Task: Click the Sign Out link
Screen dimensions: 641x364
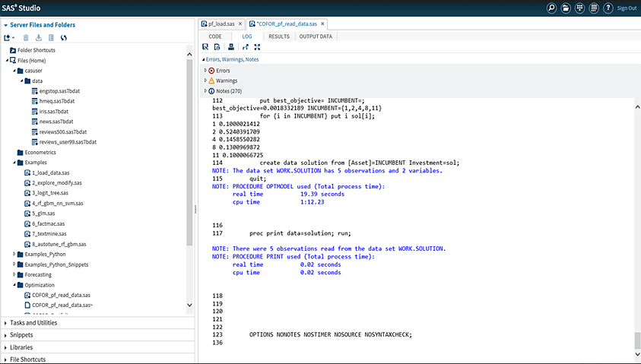Action: [x=627, y=8]
